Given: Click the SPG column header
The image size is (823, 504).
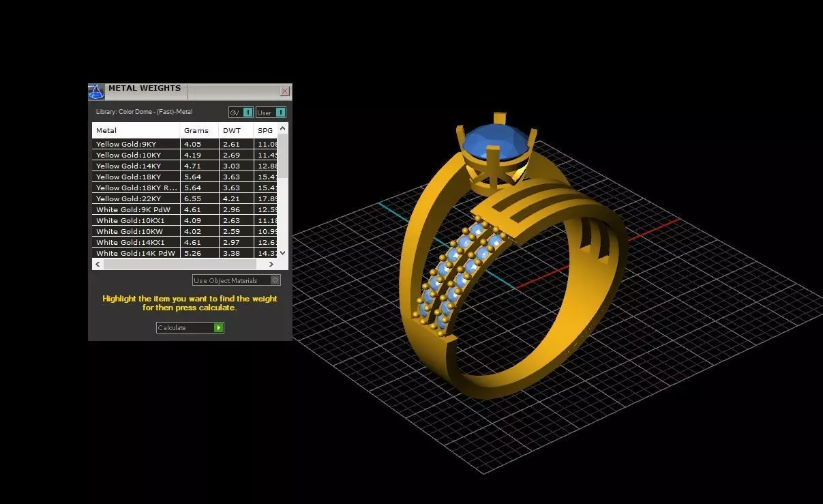Looking at the screenshot, I should pos(266,130).
